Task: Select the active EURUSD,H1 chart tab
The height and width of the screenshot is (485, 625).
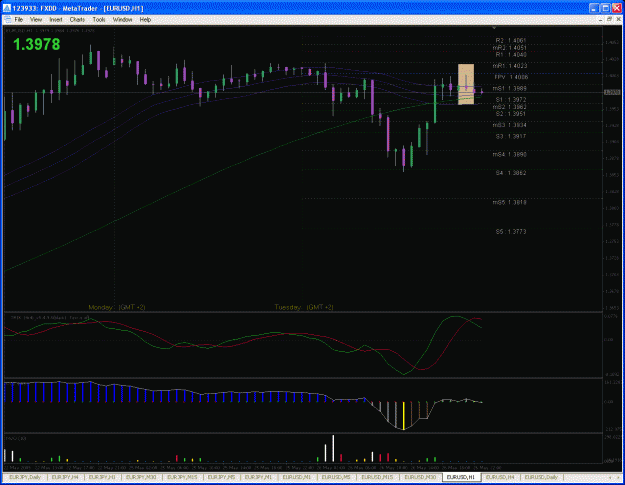Action: (461, 477)
